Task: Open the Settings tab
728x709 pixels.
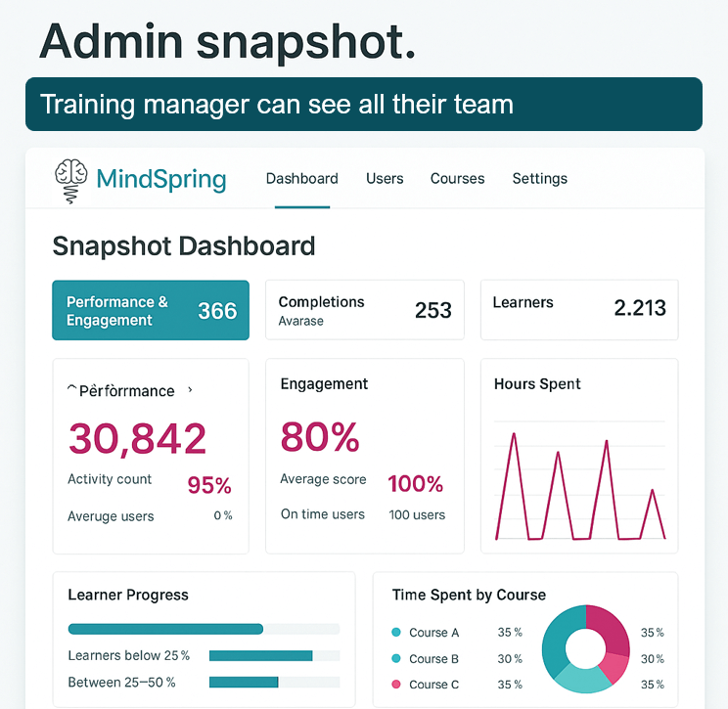Action: click(539, 179)
